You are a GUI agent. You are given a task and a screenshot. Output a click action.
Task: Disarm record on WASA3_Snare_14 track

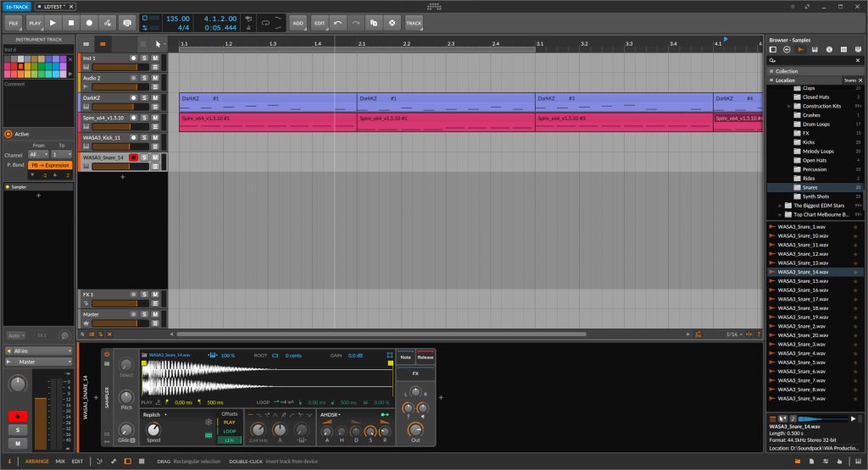133,158
